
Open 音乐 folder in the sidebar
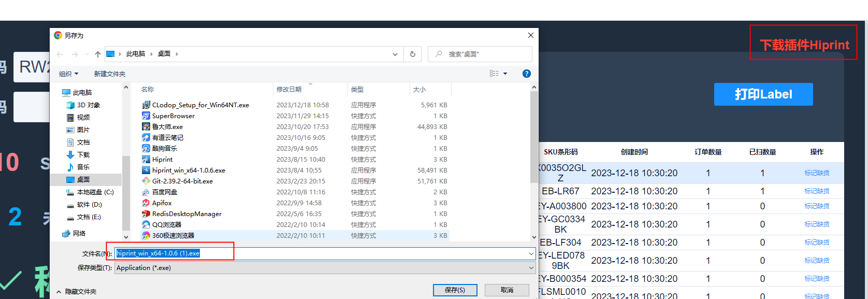click(x=78, y=167)
